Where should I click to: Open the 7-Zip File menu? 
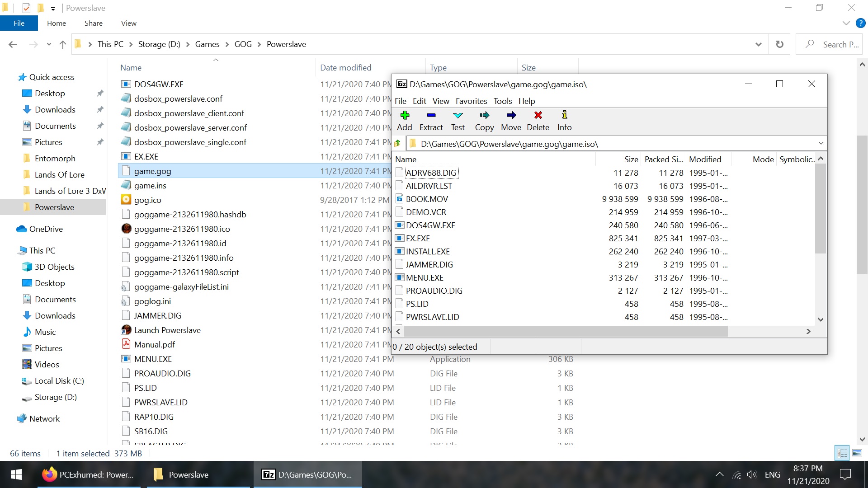(401, 101)
